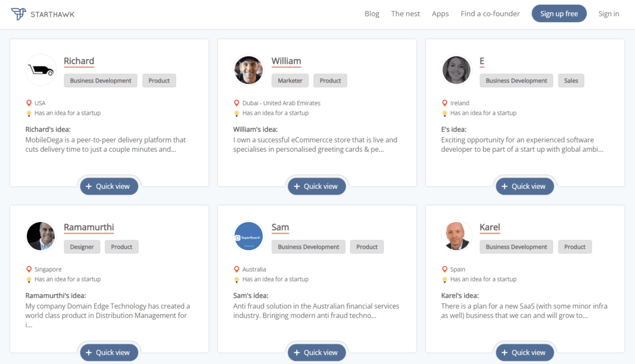The height and width of the screenshot is (364, 635).
Task: Click Richard's profile avatar picture
Action: (x=41, y=69)
